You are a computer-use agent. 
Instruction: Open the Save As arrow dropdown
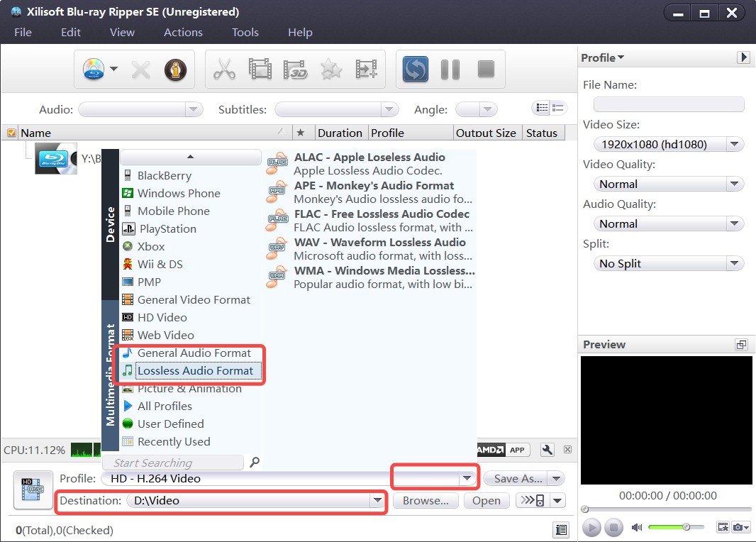pyautogui.click(x=557, y=478)
